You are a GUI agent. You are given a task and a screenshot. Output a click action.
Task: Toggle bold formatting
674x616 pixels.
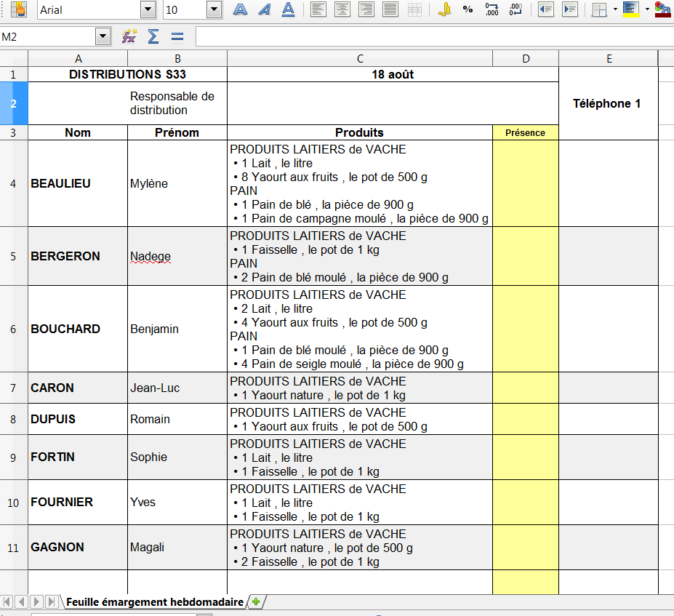tap(240, 9)
